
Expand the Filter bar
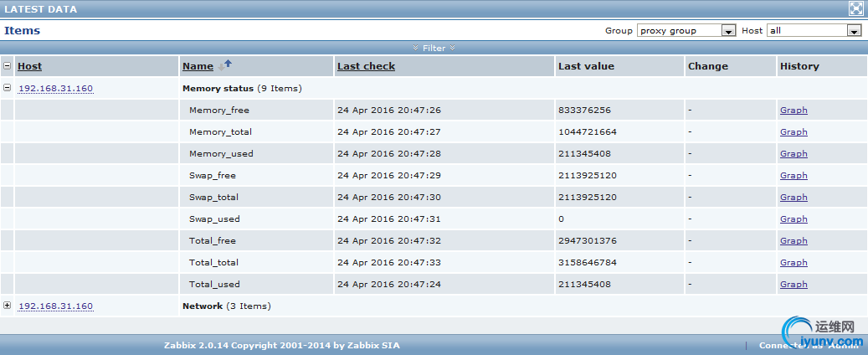[x=434, y=49]
